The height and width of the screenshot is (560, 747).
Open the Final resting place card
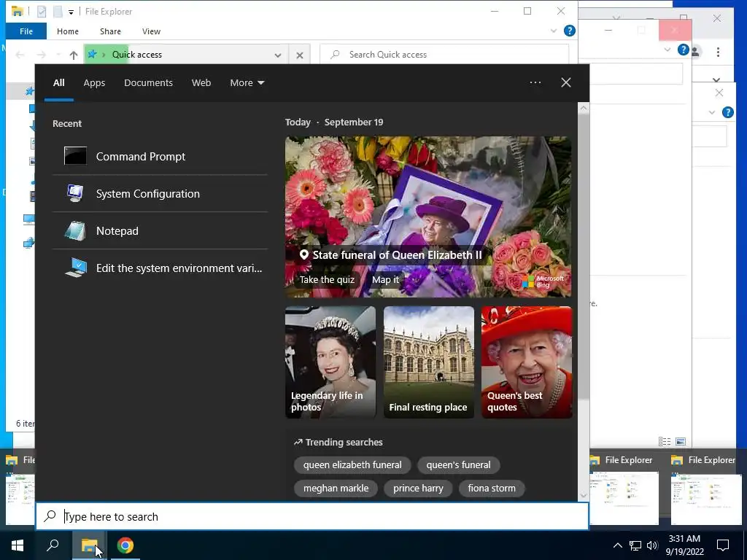point(429,362)
